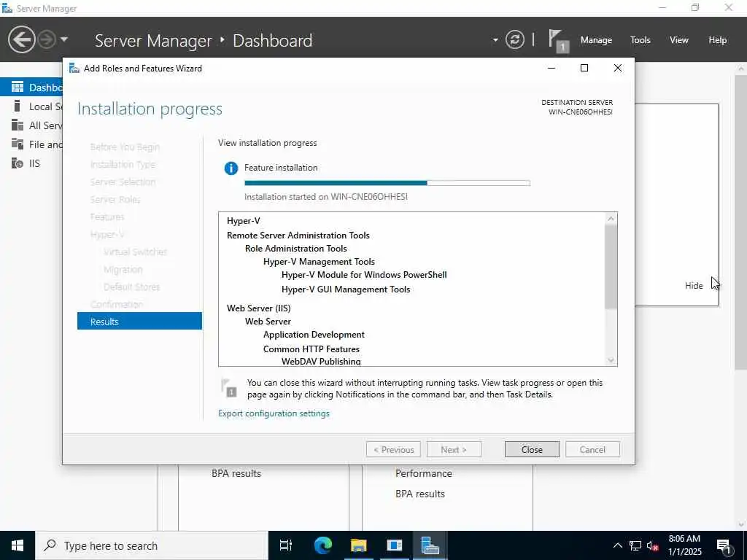Select Local Server in the sidebar

31,106
